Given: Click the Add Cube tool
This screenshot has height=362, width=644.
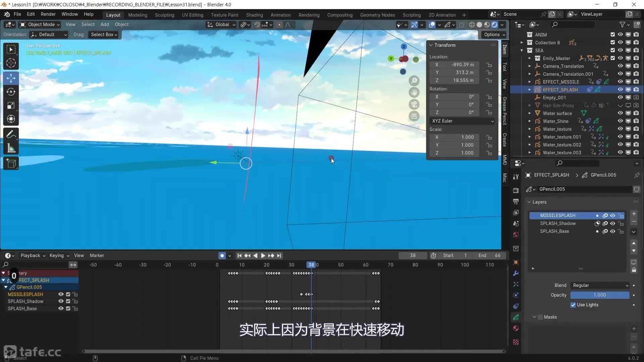Looking at the screenshot, I should click(11, 164).
